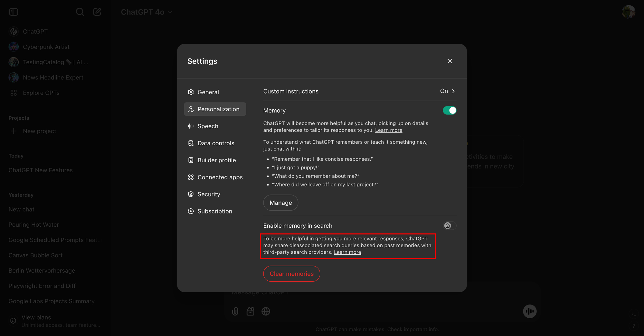This screenshot has height=336, width=644.
Task: Open the Speech settings tab
Action: tap(215, 126)
